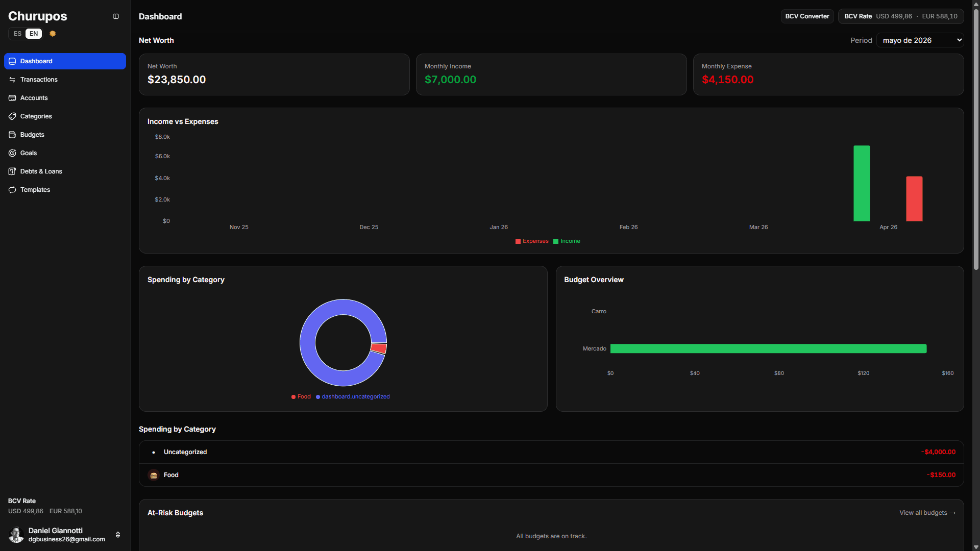Viewport: 980px width, 551px height.
Task: Click the Carro budget label
Action: click(599, 311)
